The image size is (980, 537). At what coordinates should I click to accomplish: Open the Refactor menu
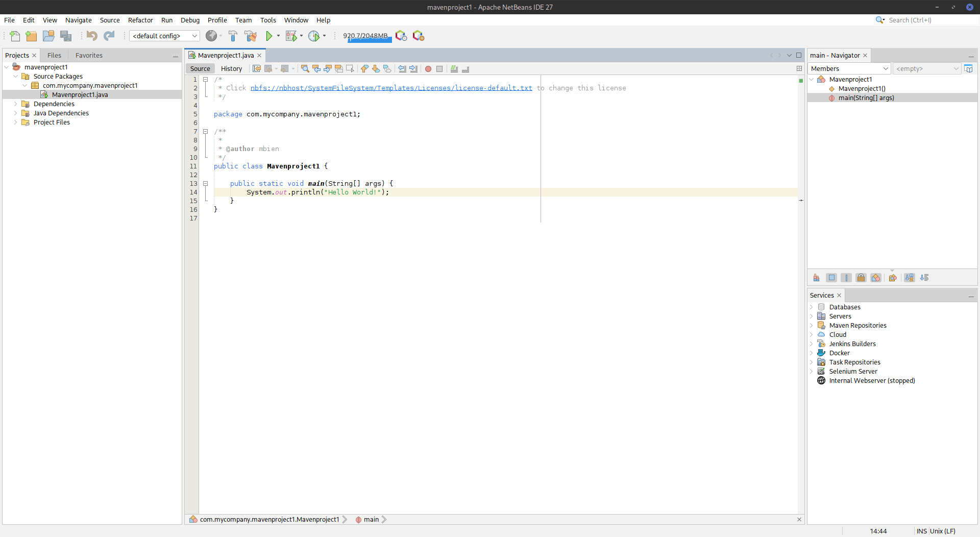pos(140,20)
